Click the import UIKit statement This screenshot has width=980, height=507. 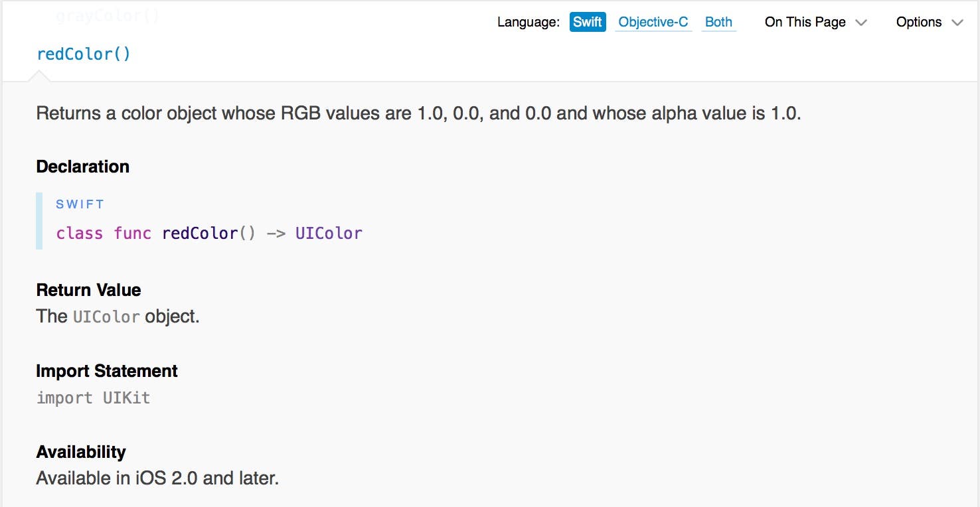[93, 398]
